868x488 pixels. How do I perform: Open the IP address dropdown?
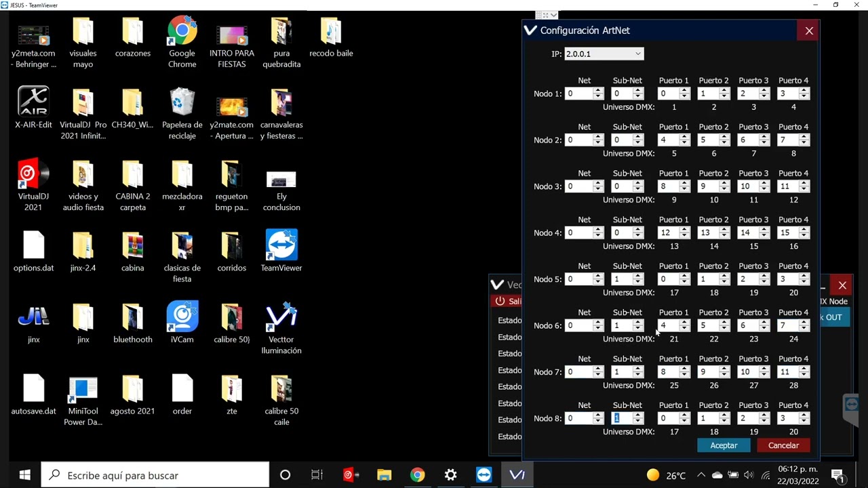coord(604,54)
